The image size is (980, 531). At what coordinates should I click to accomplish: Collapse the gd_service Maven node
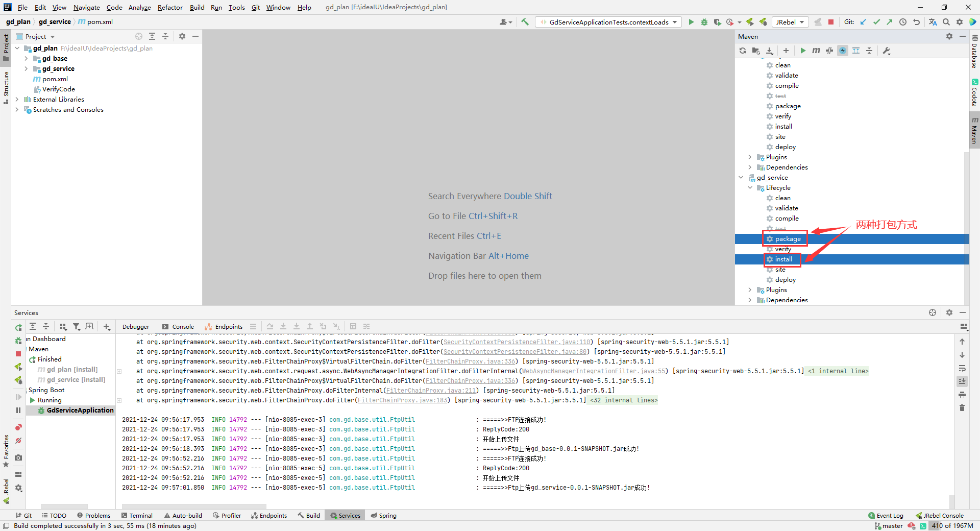tap(741, 178)
